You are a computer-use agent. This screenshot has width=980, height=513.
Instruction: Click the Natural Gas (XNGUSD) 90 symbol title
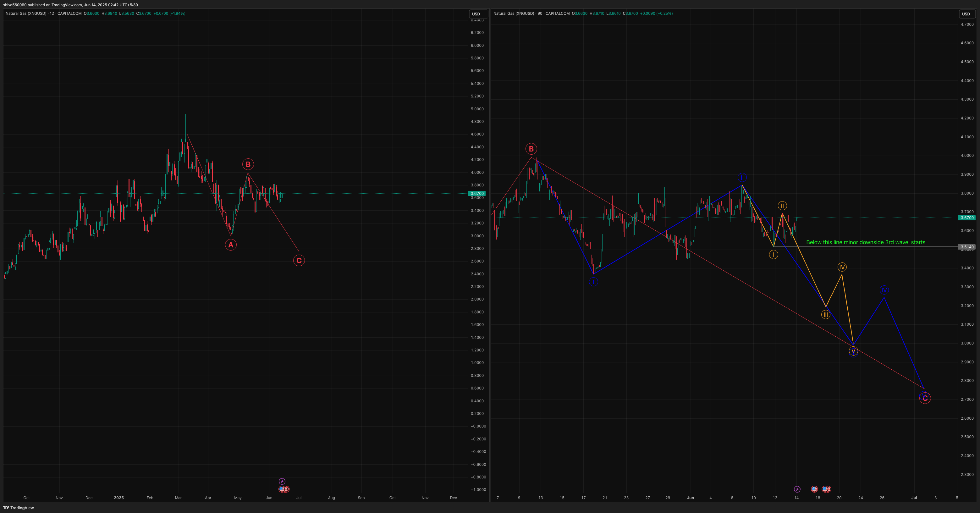point(531,13)
